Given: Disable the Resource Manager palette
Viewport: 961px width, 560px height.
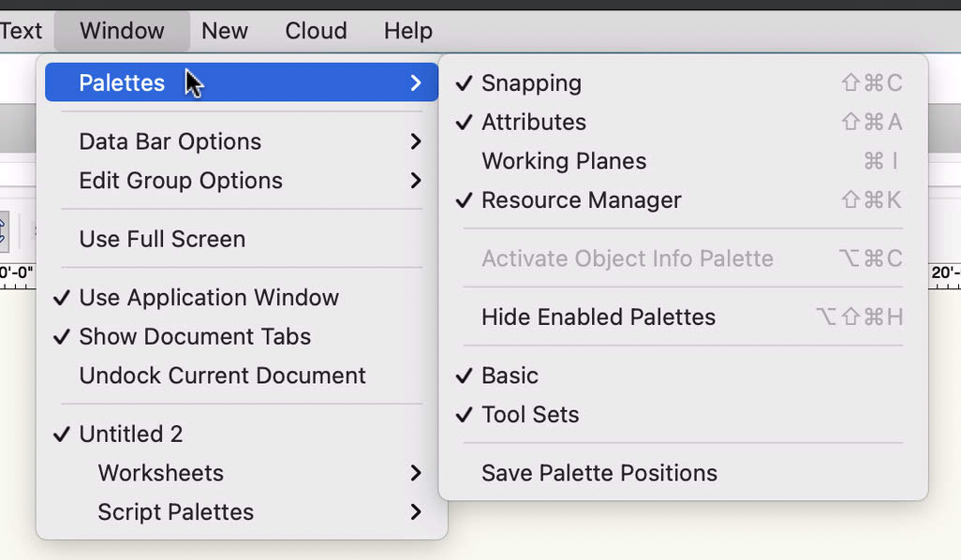Looking at the screenshot, I should click(581, 200).
